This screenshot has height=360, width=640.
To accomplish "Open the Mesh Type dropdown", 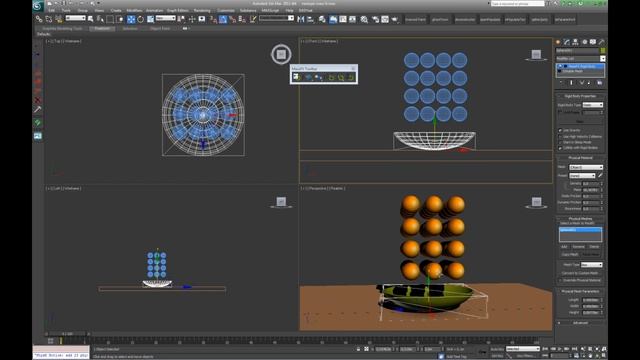I will pyautogui.click(x=591, y=265).
